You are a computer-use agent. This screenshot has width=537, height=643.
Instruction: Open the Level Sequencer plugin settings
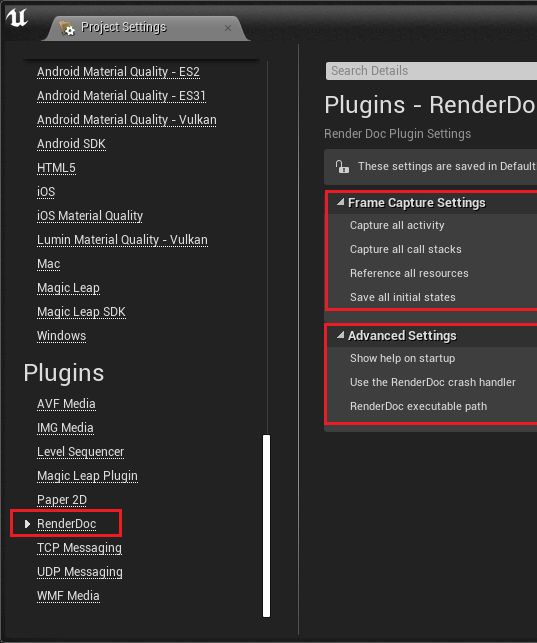tap(80, 452)
